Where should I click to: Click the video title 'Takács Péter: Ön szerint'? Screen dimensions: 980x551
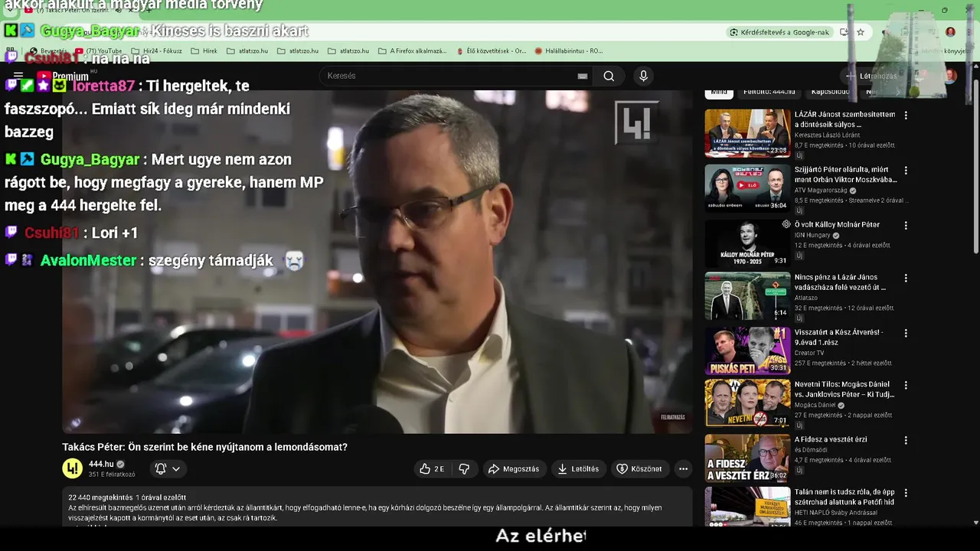click(204, 447)
